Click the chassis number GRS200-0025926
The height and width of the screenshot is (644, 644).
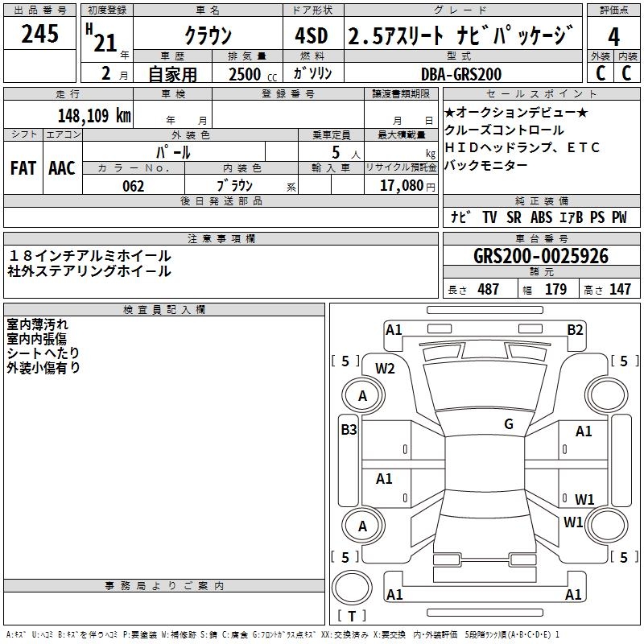(540, 256)
